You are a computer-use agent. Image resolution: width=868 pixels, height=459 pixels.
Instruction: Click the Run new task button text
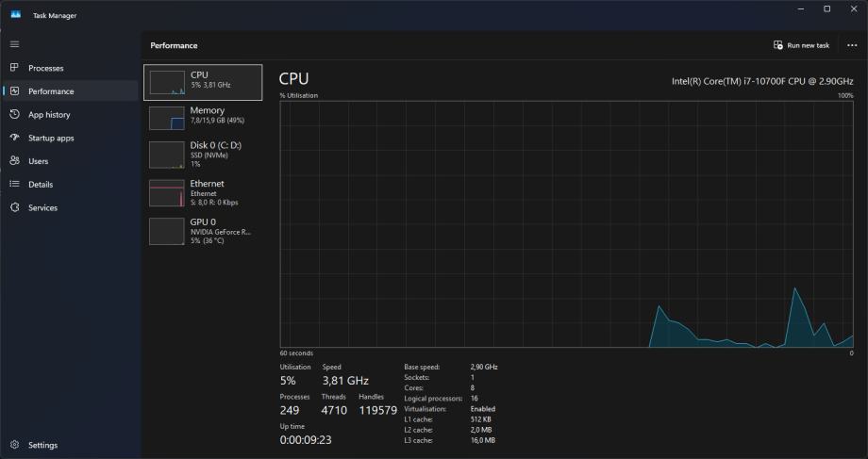(809, 45)
